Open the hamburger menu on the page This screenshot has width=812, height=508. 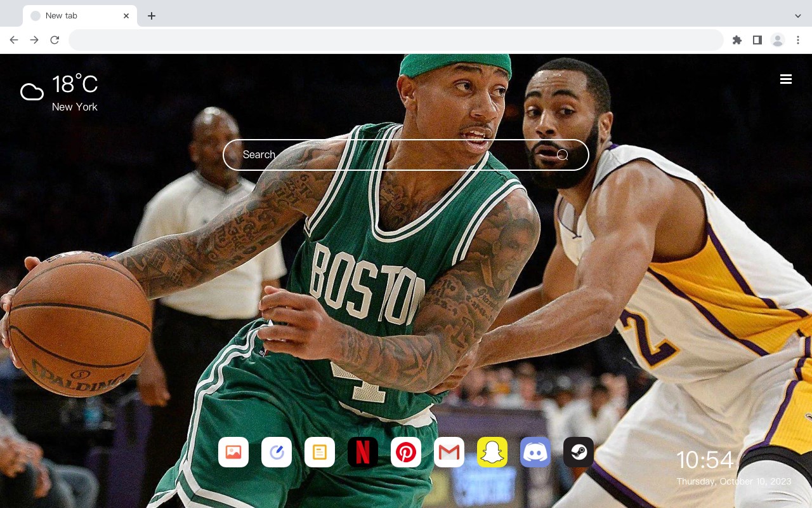(786, 79)
